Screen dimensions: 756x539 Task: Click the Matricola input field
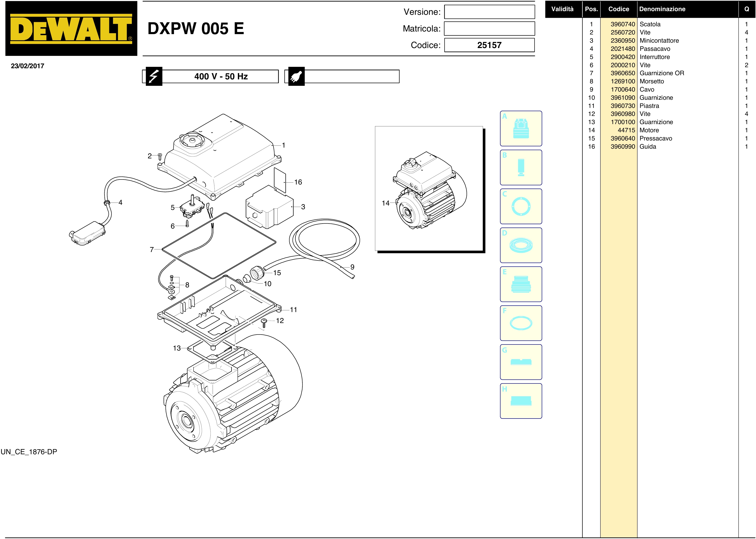[489, 29]
